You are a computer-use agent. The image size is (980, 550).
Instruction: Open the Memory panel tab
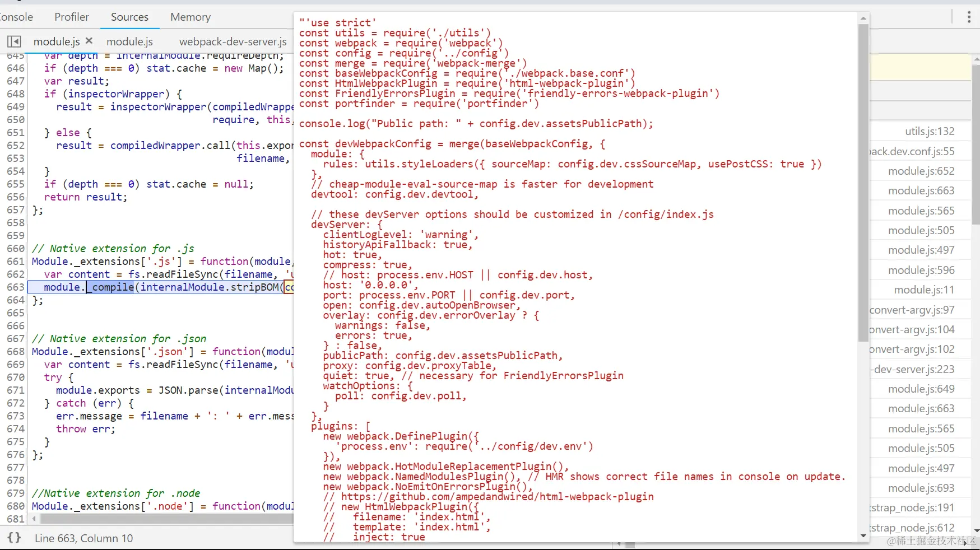191,17
